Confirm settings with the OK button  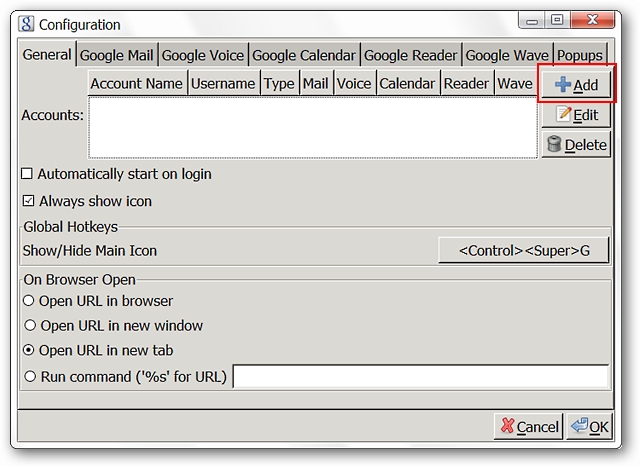[589, 426]
